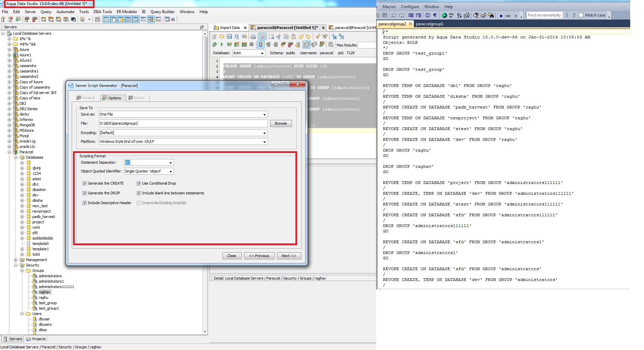Start macro recording with the blue dot icon
644x350 pixels.
pos(501,15)
